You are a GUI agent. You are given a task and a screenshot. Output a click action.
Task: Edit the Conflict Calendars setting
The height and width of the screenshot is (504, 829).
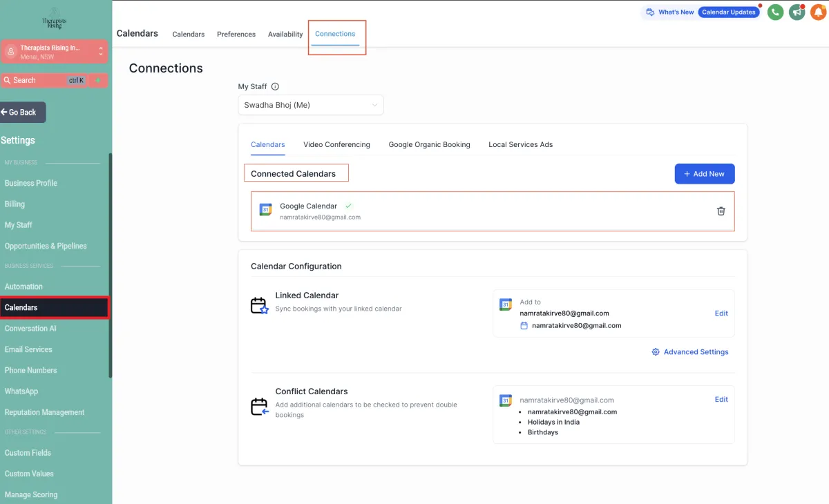(721, 400)
